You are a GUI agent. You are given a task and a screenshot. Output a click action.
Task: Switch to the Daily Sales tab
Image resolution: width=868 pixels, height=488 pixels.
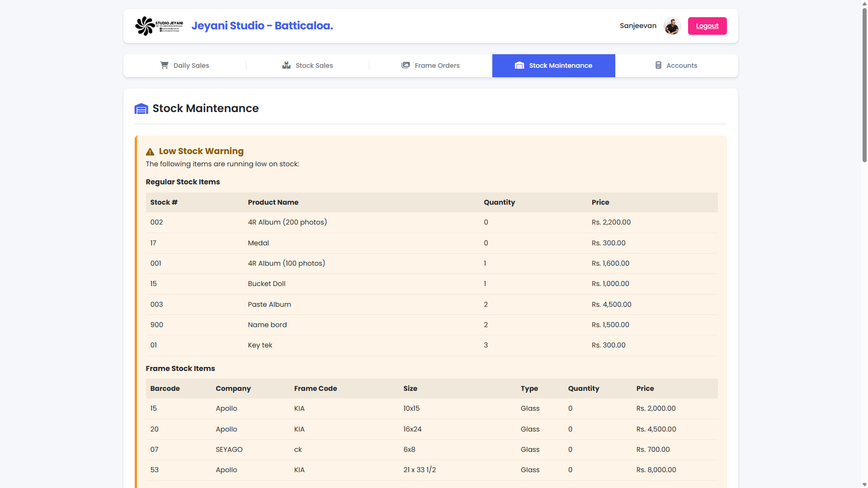pos(185,66)
